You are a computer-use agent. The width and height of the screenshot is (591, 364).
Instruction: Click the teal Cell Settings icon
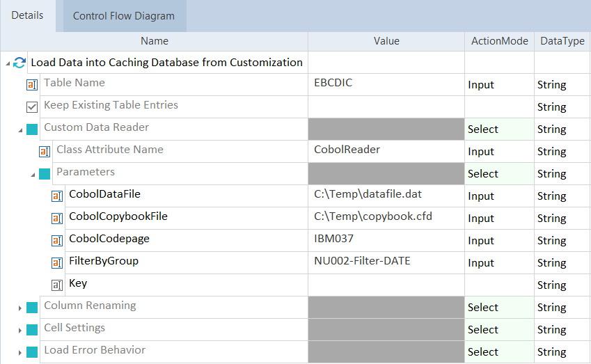coord(32,330)
